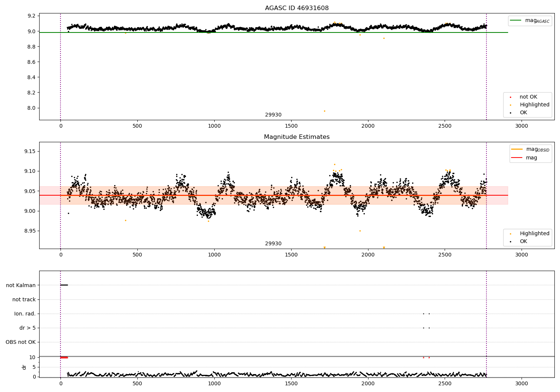560x392 pixels.
Task: Click the black 'not Kalman' marker segment
Action: pyautogui.click(x=64, y=285)
